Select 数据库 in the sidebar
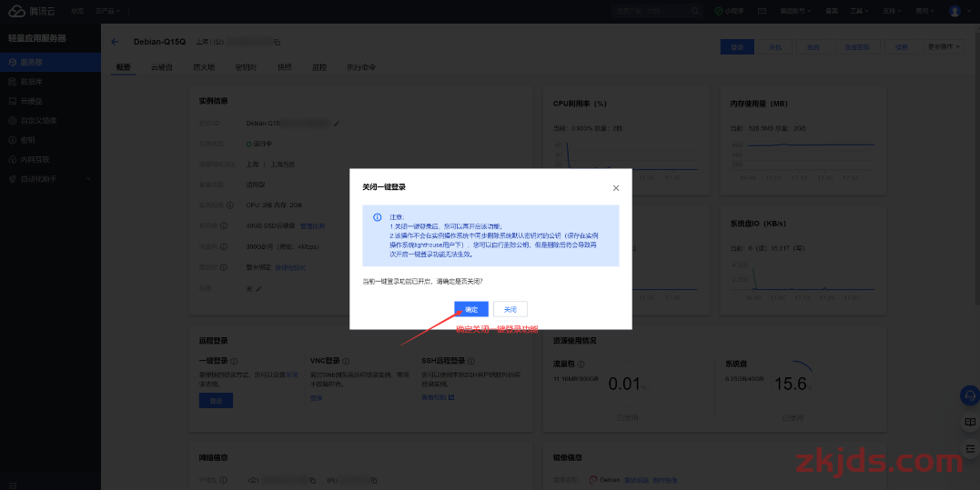 point(50,82)
